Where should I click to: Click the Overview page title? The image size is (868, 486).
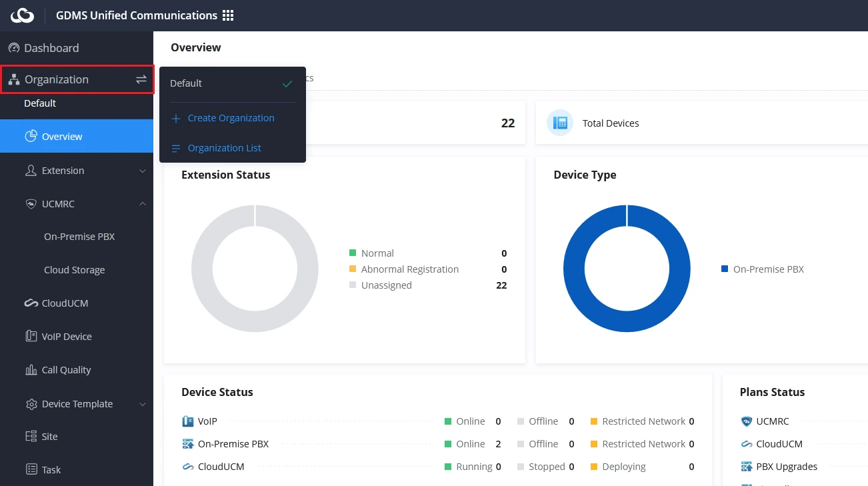coord(196,47)
